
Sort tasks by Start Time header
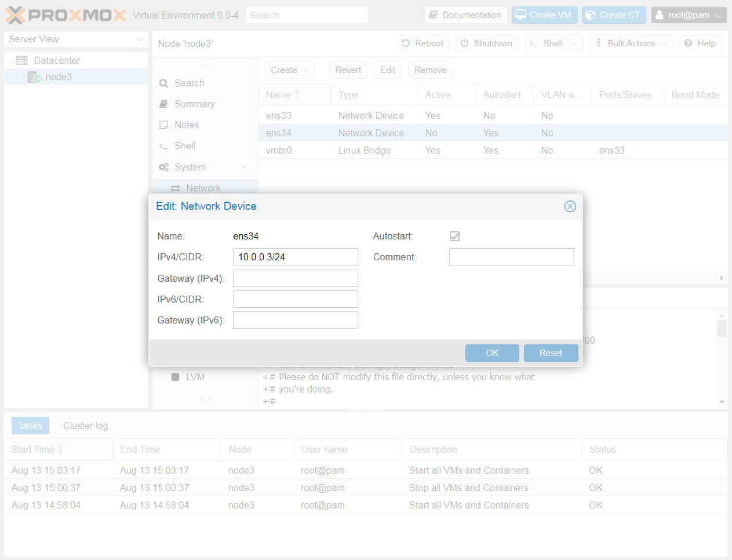[x=59, y=449]
